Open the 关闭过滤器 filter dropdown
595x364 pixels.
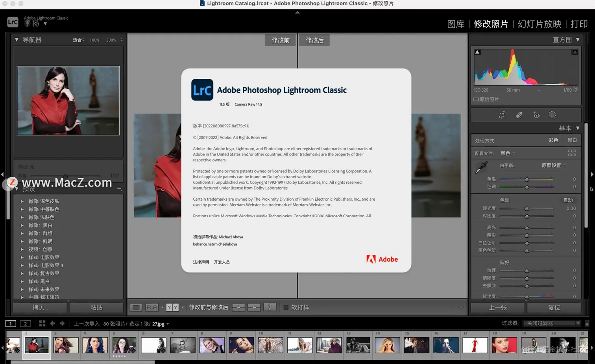(552, 323)
